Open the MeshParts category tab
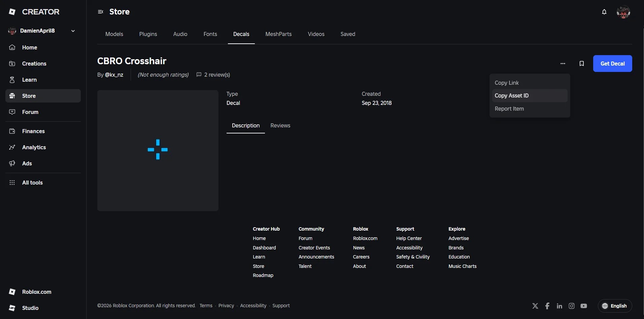This screenshot has width=644, height=319. tap(278, 34)
